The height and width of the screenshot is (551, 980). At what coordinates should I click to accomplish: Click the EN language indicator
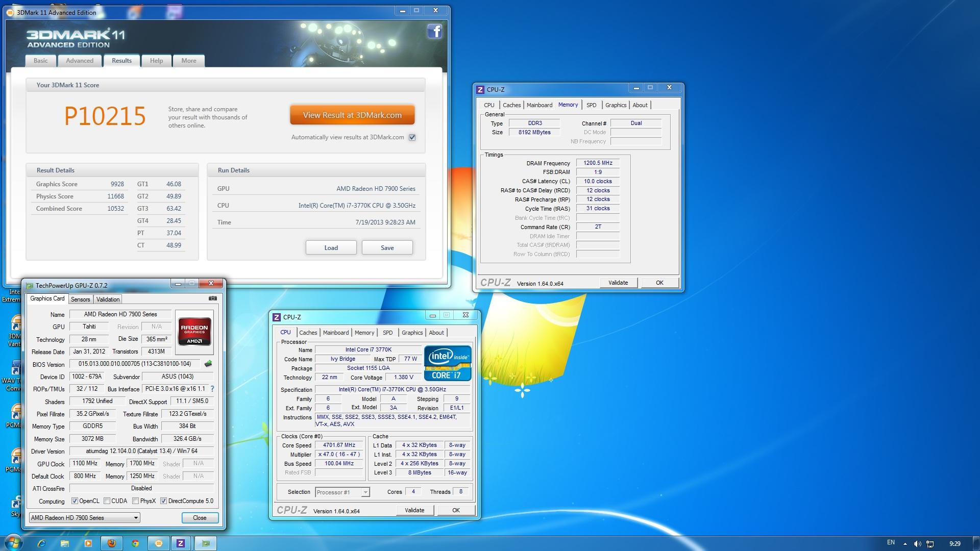click(891, 542)
